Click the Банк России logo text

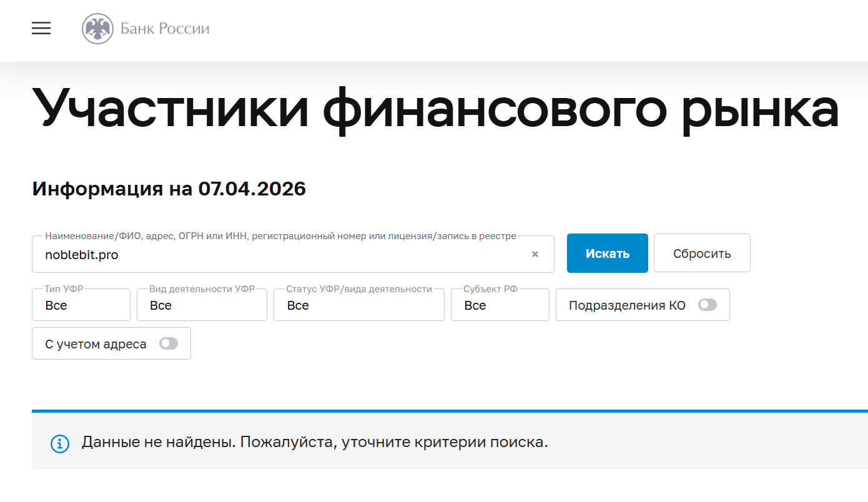(x=165, y=28)
